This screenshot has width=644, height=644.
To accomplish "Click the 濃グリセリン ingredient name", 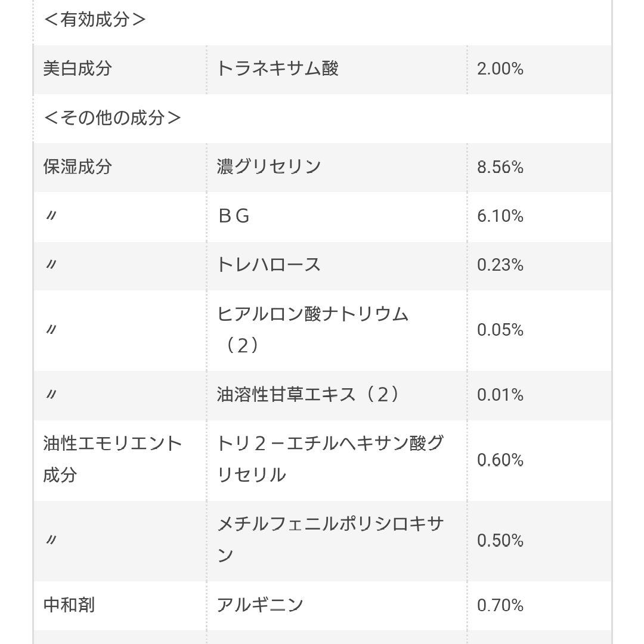I will 269,167.
